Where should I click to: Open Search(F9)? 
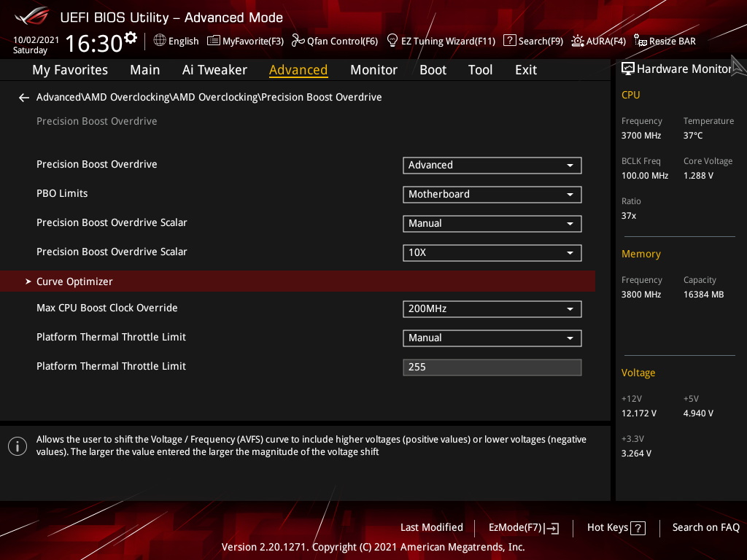(533, 41)
